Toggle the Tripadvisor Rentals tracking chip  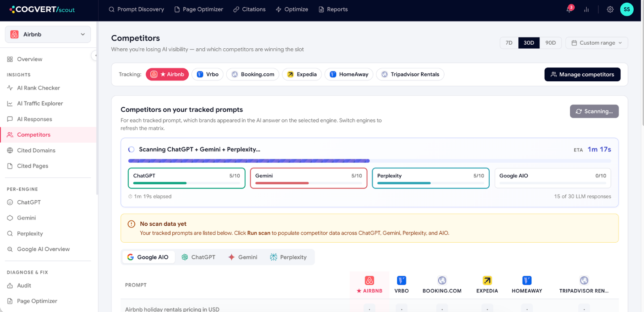pos(410,74)
